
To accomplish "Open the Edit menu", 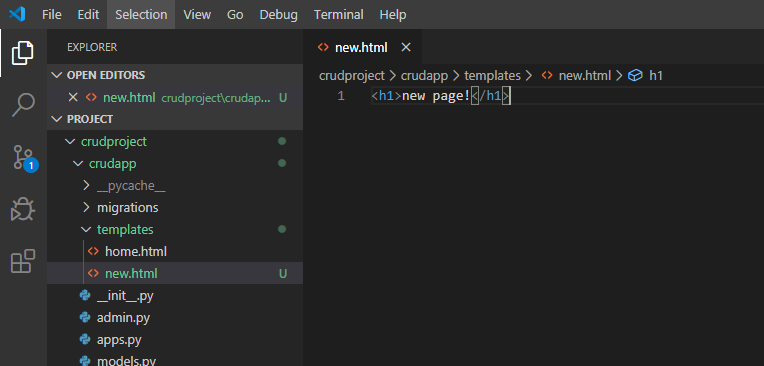I will [x=88, y=15].
